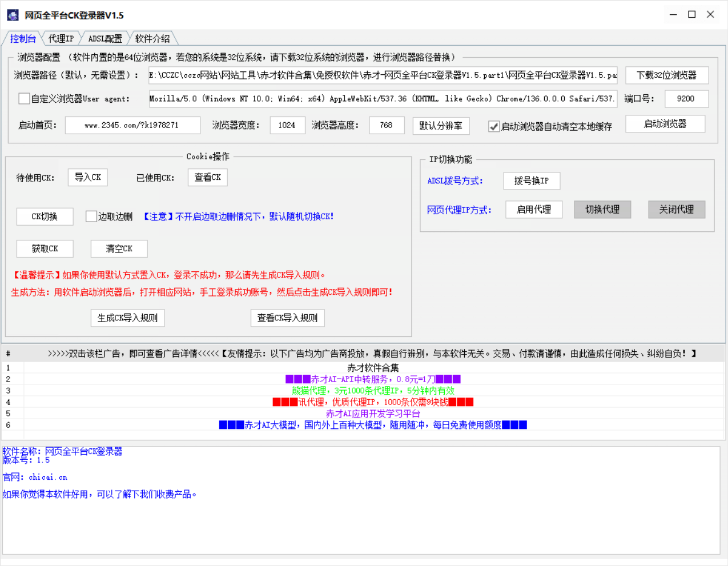The image size is (728, 566).
Task: Click 下载32位浏览器 button
Action: (667, 75)
